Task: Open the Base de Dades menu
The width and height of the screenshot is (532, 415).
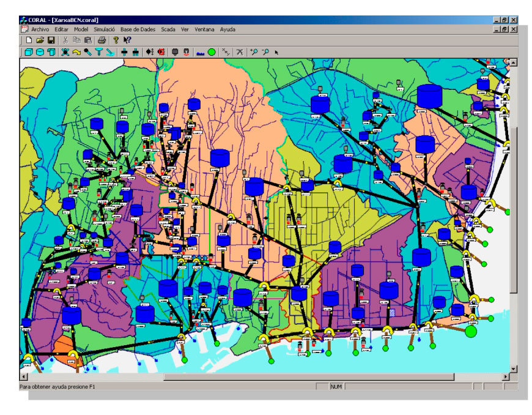Action: tap(138, 29)
